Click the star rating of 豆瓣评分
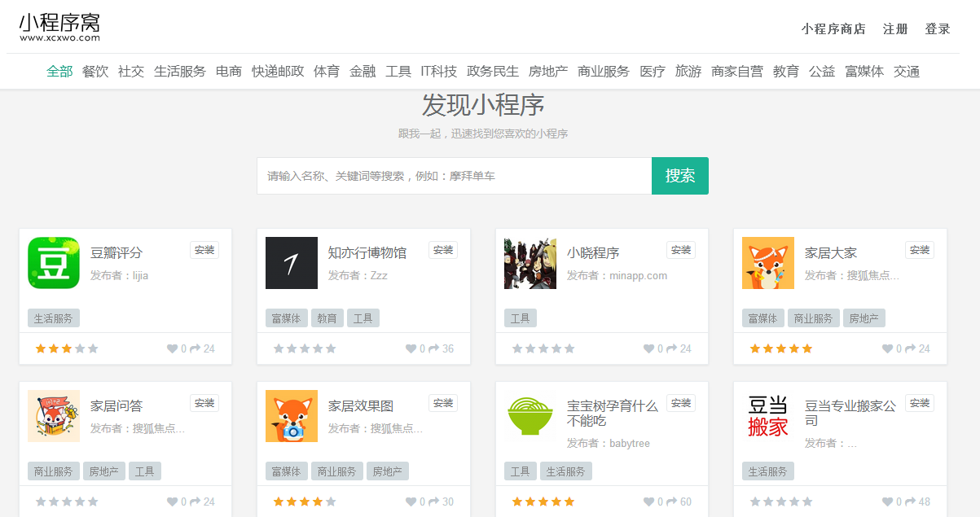980x517 pixels. pos(67,348)
